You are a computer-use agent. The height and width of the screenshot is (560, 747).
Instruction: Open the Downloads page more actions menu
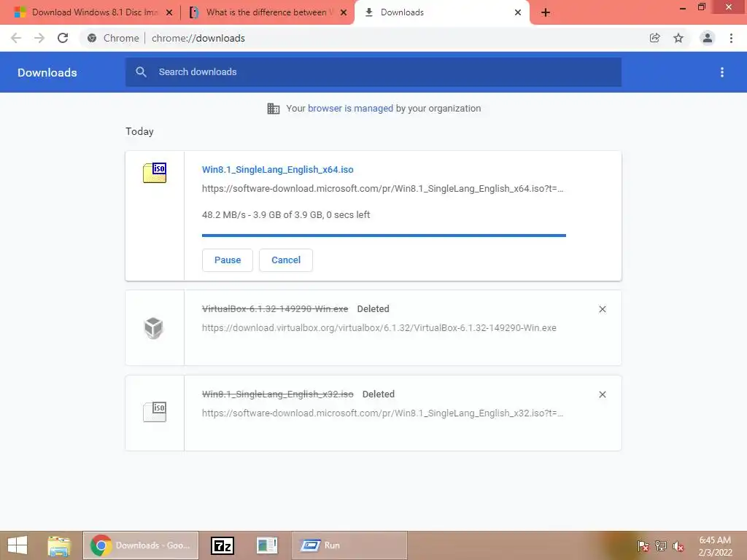coord(722,72)
